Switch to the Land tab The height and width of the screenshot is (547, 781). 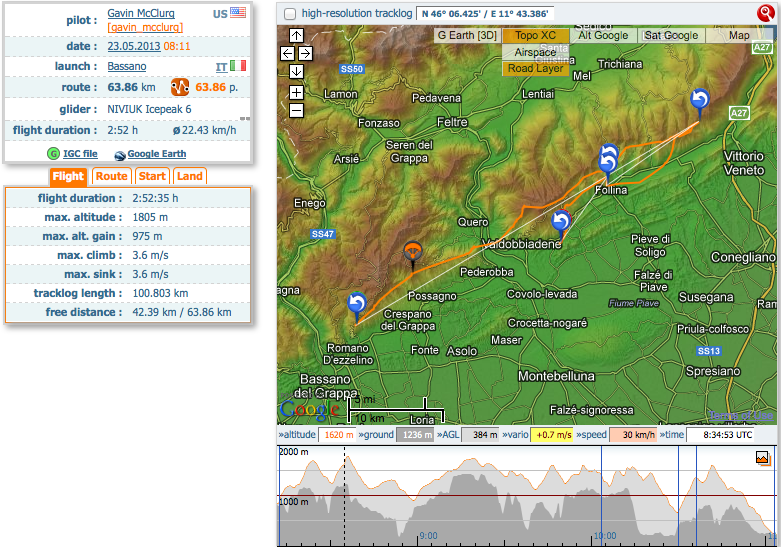(189, 177)
